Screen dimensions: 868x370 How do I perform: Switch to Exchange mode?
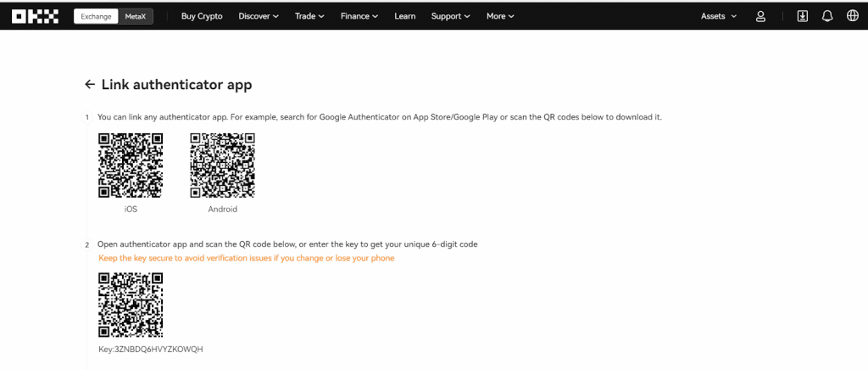(x=97, y=17)
